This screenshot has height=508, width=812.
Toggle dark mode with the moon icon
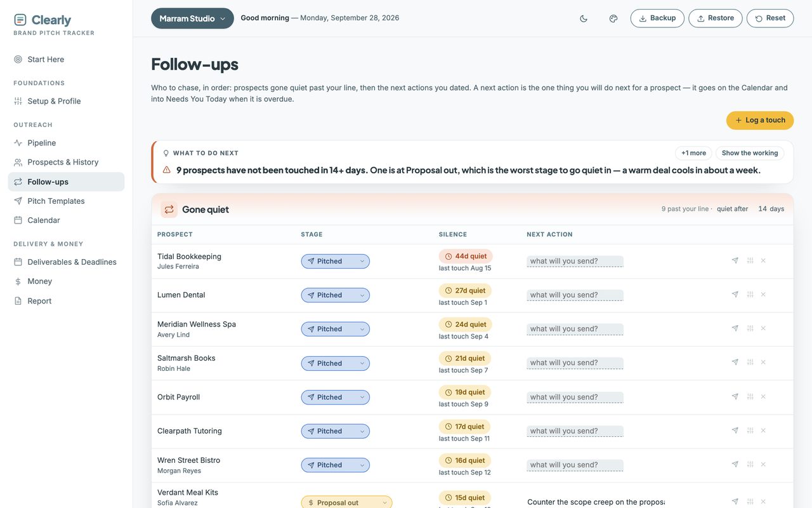click(x=584, y=18)
